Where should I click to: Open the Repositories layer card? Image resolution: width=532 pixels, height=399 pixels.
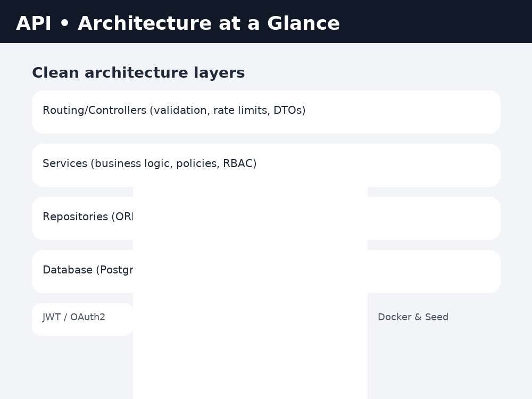click(266, 218)
